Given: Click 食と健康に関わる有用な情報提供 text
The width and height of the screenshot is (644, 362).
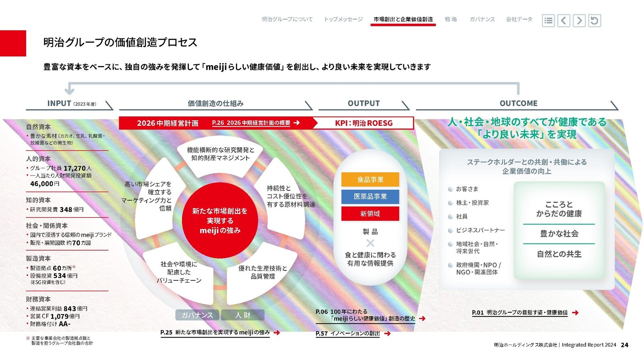Looking at the screenshot, I should [370, 259].
